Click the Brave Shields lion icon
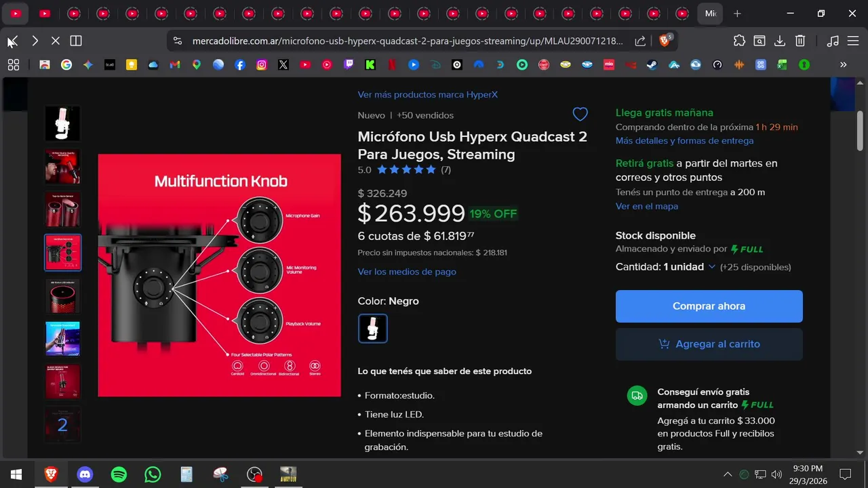The height and width of the screenshot is (488, 868). (x=665, y=41)
